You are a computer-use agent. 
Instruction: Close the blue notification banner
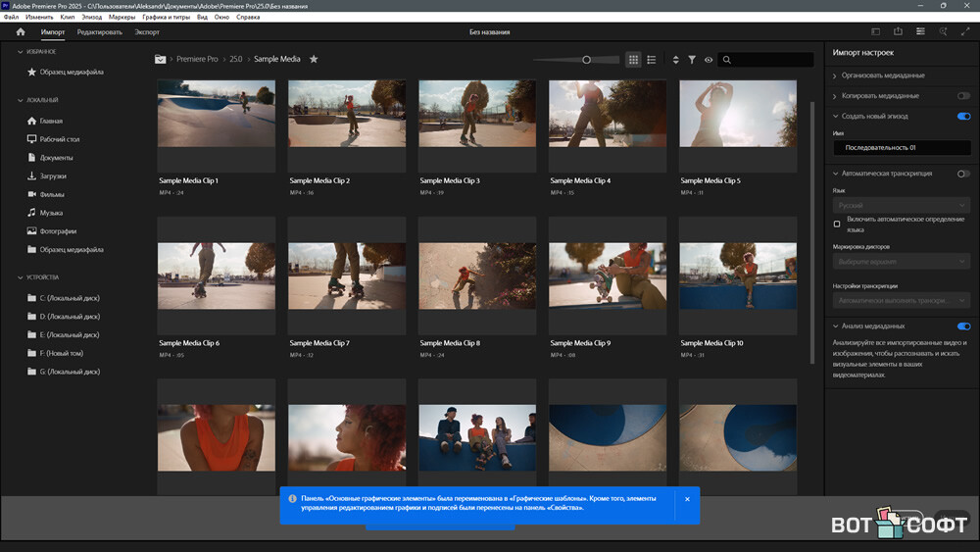click(x=687, y=499)
